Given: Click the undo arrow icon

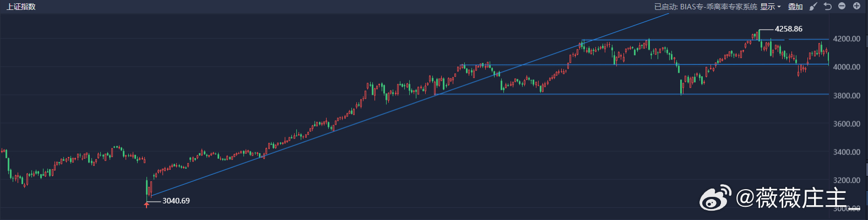Looking at the screenshot, I should [827, 6].
